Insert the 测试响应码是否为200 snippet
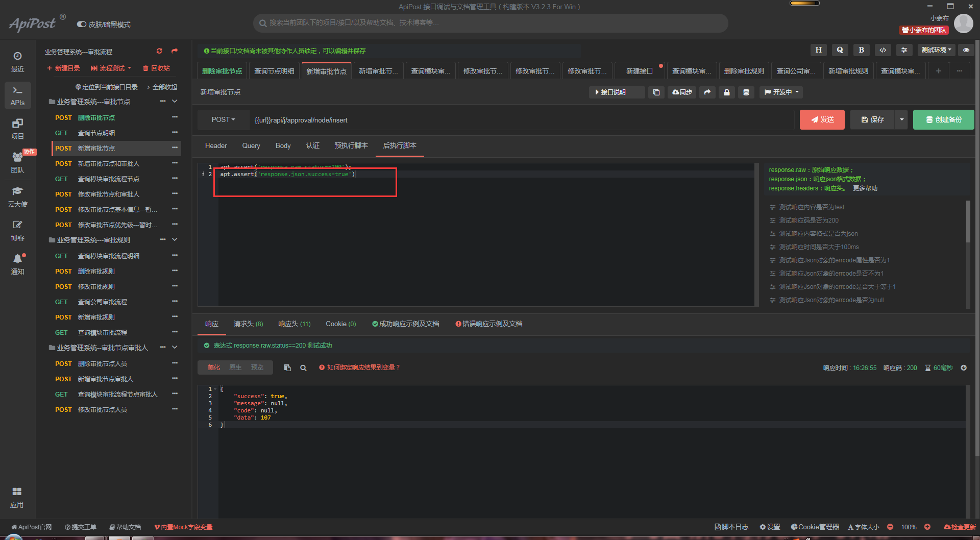Image resolution: width=980 pixels, height=540 pixels. 808,220
